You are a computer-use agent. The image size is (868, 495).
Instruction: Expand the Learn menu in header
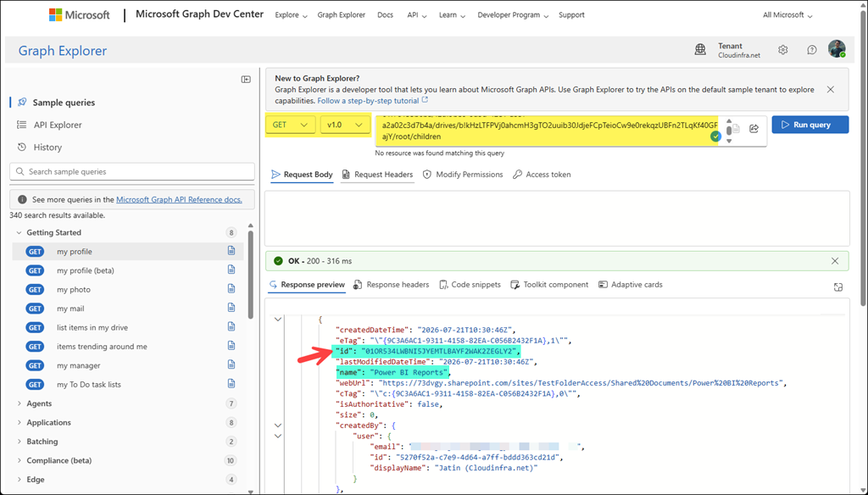(x=452, y=15)
